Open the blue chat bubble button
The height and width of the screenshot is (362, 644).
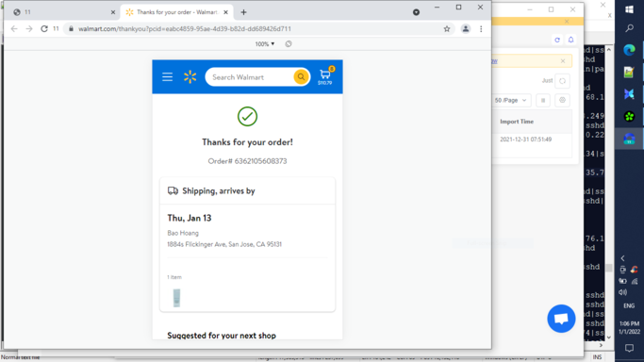pyautogui.click(x=561, y=319)
